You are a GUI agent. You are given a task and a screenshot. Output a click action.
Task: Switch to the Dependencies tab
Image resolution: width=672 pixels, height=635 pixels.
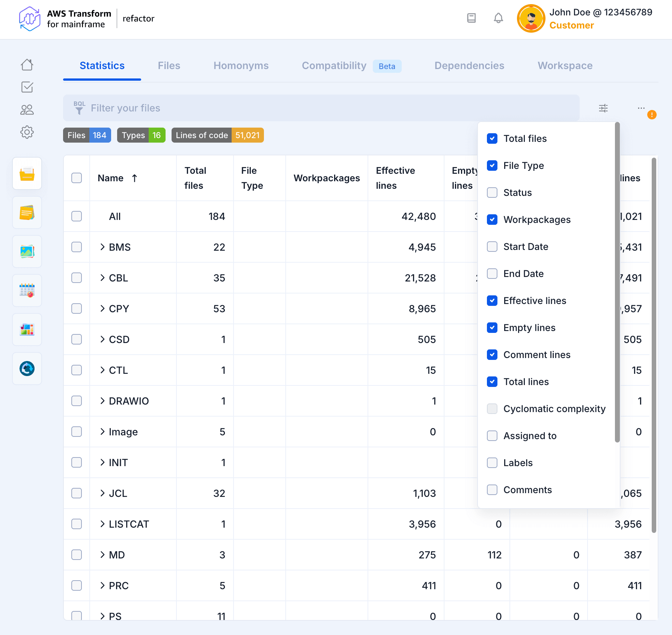[469, 66]
